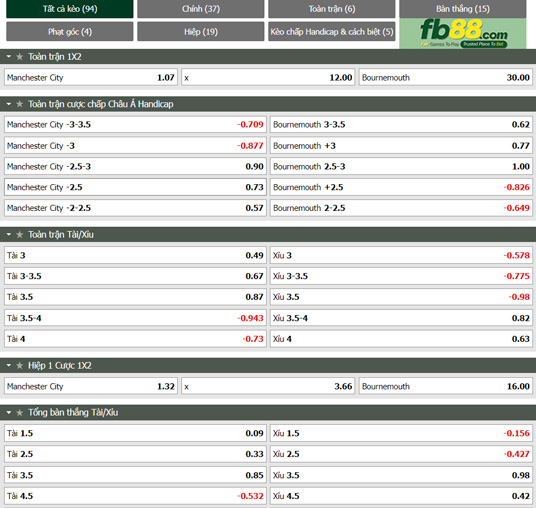Collapse the Tổng bàn thắng Tài/Xỉu arrow
The image size is (536, 508).
pos(9,413)
